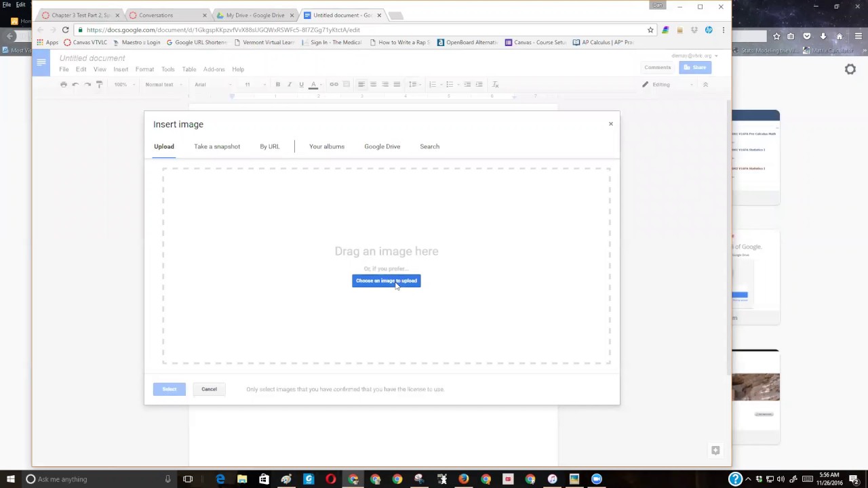This screenshot has height=488, width=868.
Task: Open the Normal text style dropdown
Action: pos(163,85)
